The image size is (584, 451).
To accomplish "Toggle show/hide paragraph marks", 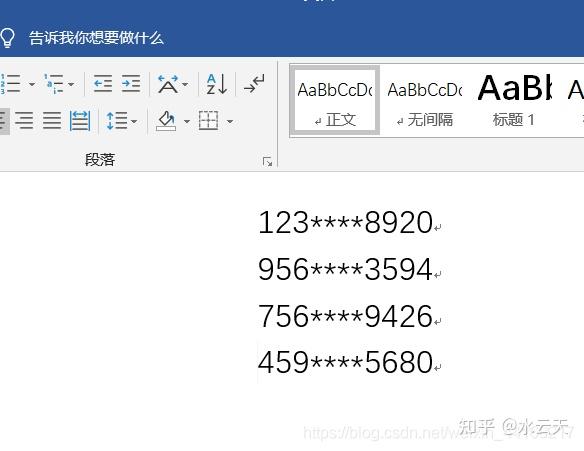I will 254,83.
